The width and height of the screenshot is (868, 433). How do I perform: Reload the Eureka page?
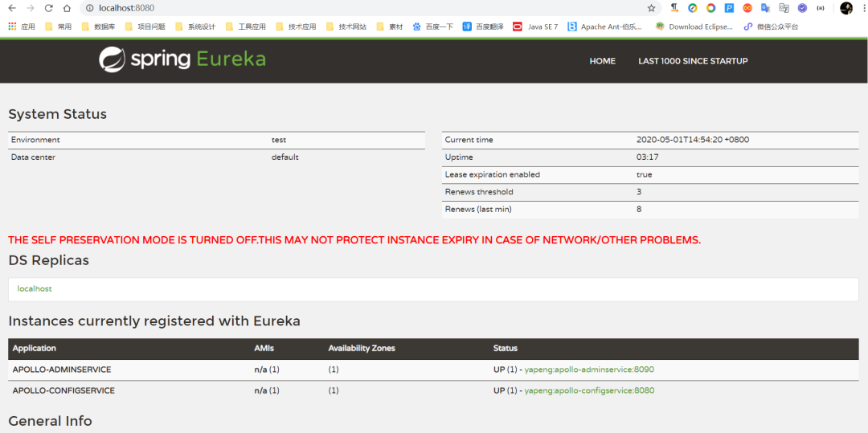tap(49, 8)
